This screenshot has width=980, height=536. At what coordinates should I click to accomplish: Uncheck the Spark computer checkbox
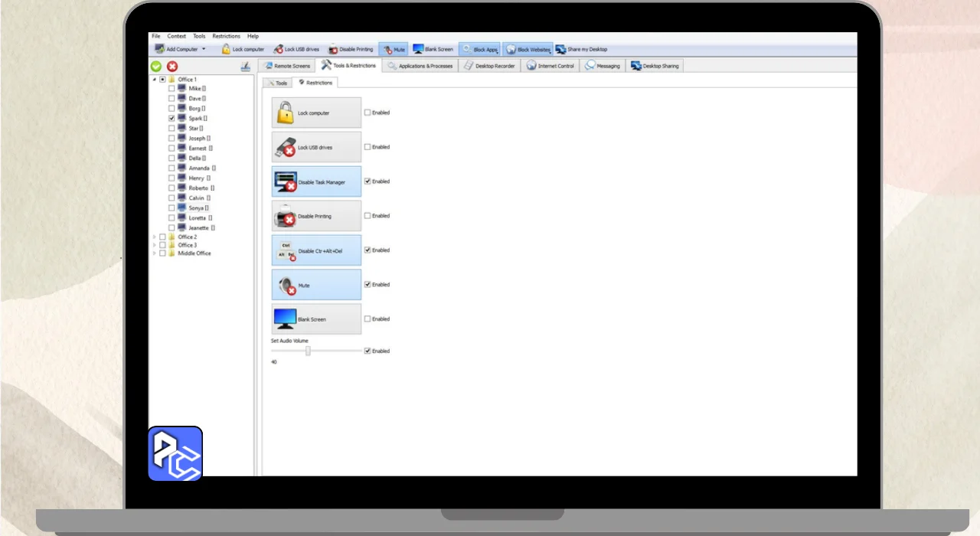pos(171,119)
